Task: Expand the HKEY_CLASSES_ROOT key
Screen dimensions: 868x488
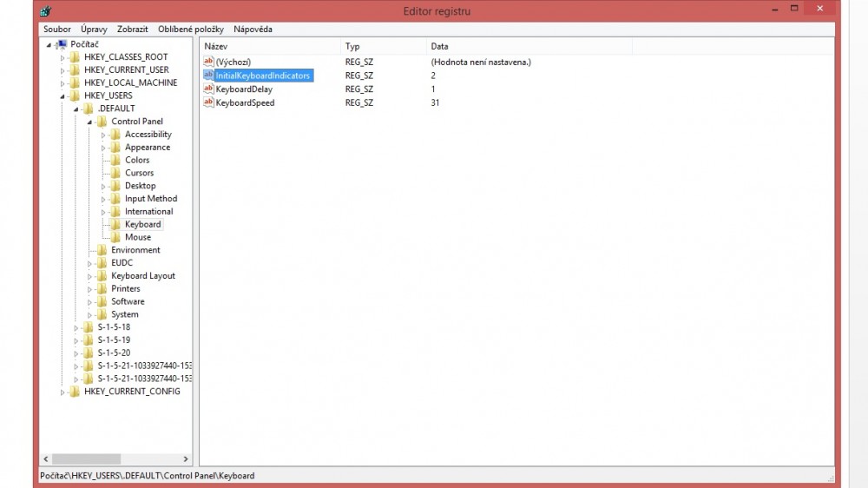Action: (62, 57)
